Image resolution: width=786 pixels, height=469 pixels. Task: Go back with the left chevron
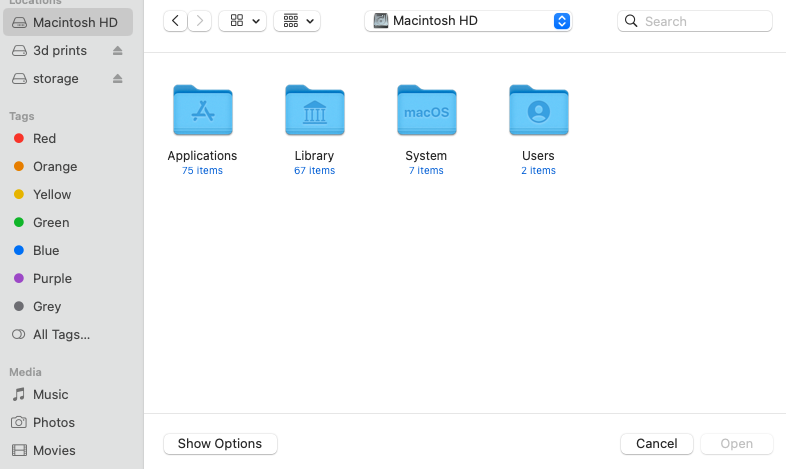[175, 21]
